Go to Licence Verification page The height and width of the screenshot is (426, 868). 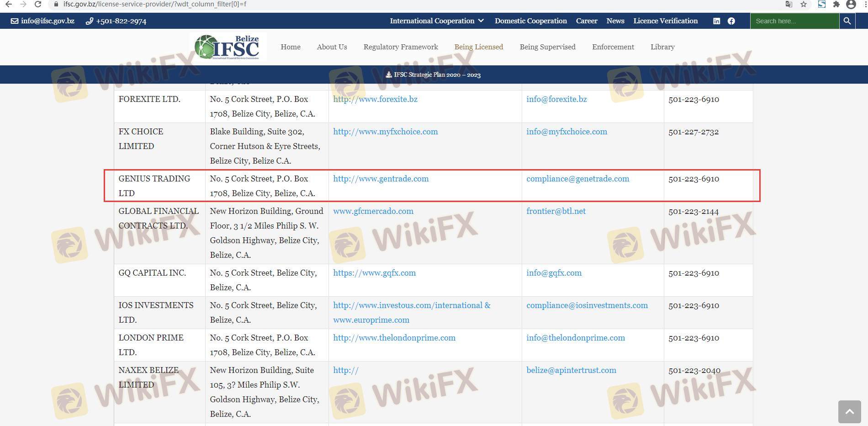(x=665, y=21)
